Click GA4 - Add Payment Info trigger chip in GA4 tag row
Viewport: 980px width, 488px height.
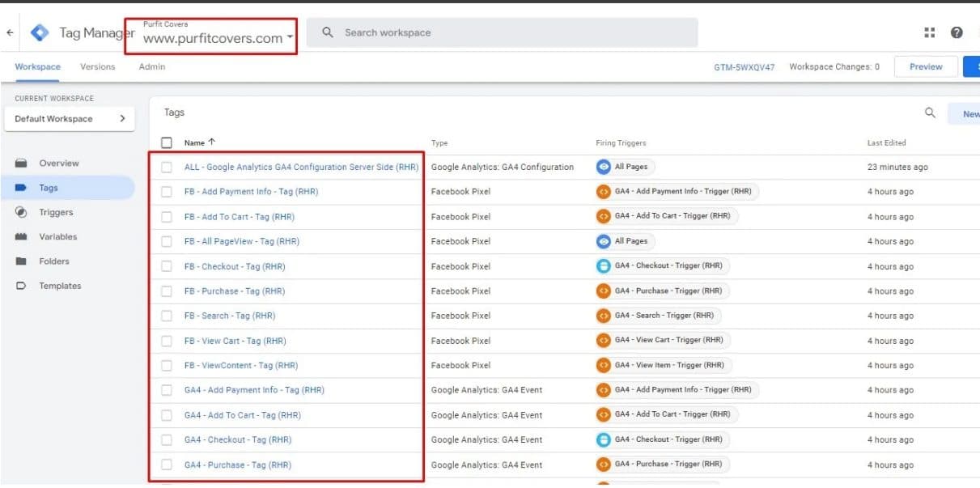coord(677,389)
